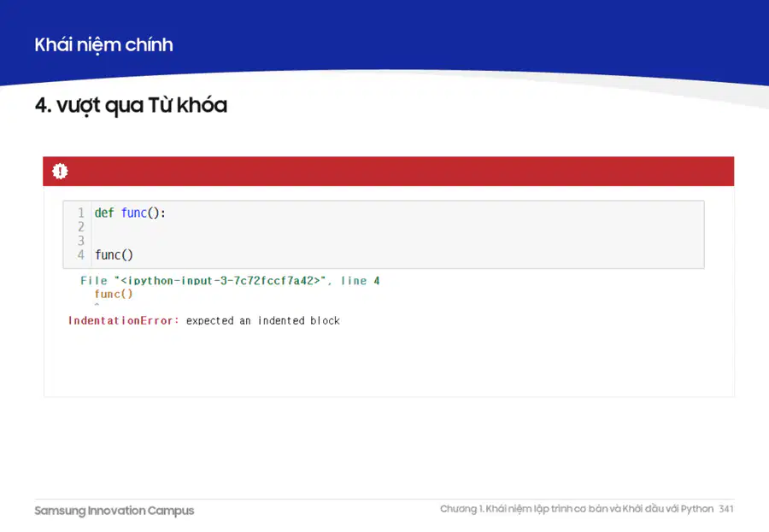Viewport: 769px width, 532px height.
Task: Click the 'line 4' reference in traceback
Action: click(361, 281)
